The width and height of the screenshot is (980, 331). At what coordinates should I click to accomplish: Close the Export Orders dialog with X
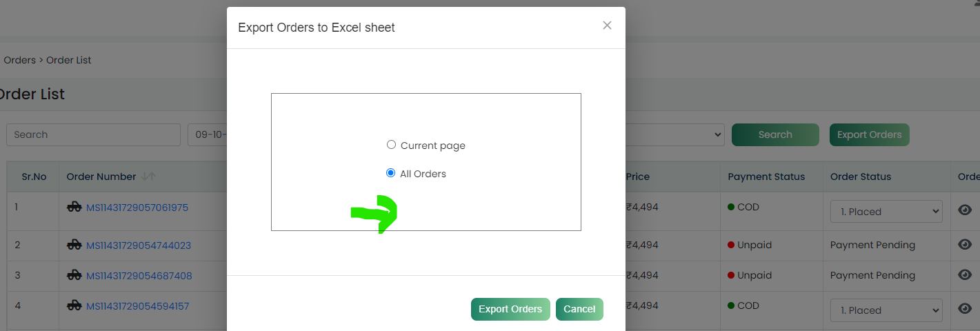coord(607,26)
